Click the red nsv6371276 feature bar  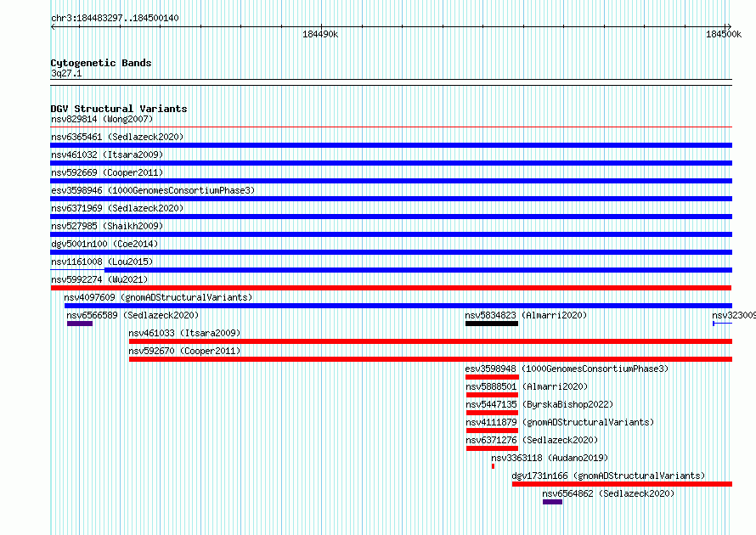point(492,448)
